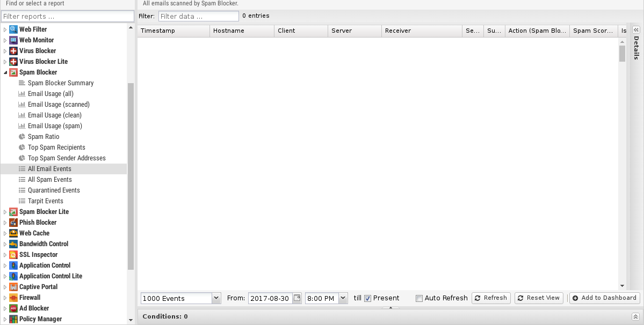Viewport: 644px width, 325px height.
Task: Collapse the Spam Blocker tree node
Action: [x=5, y=72]
